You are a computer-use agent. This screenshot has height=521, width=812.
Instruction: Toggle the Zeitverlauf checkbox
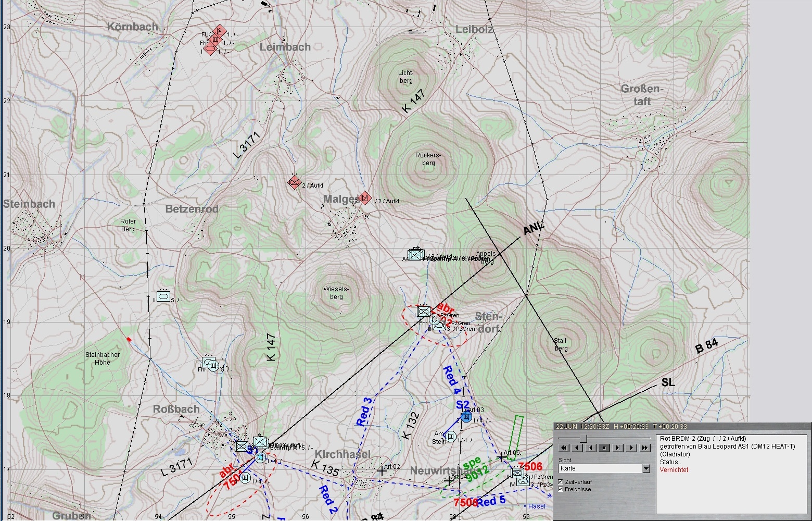tap(561, 482)
